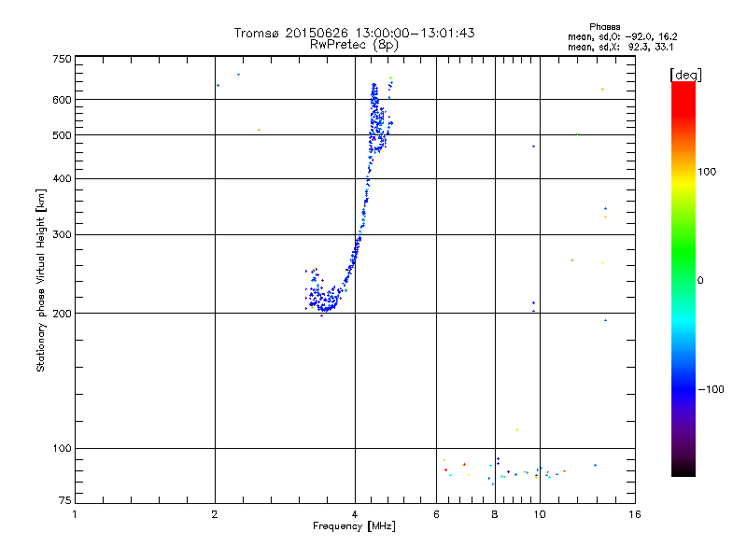The image size is (747, 560).
Task: Click the 75 tick label on height axis
Action: 65,500
